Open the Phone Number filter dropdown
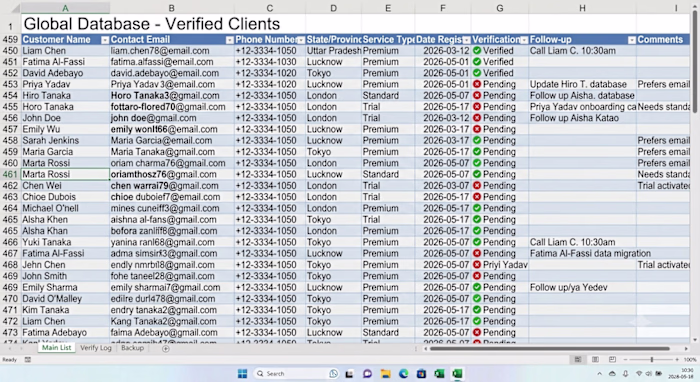Viewport: 700px width, 382px height. pos(301,40)
